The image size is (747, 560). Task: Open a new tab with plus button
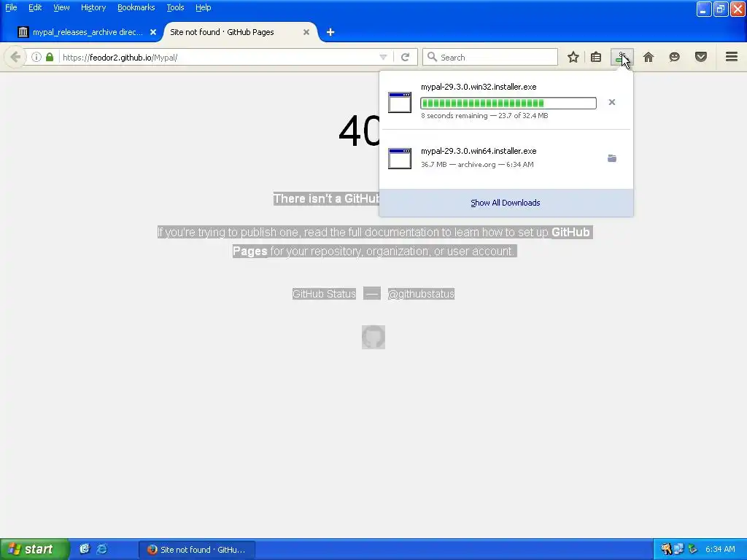(x=330, y=32)
